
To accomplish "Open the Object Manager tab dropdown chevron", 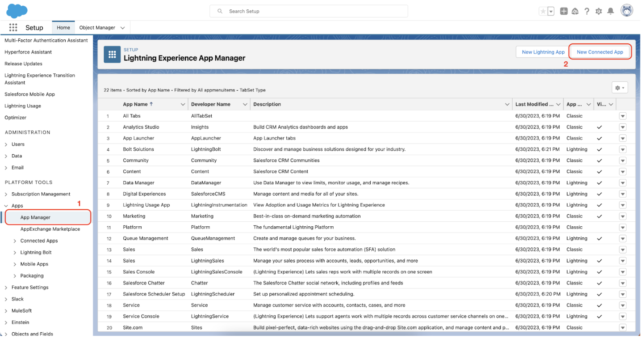I will 122,28.
